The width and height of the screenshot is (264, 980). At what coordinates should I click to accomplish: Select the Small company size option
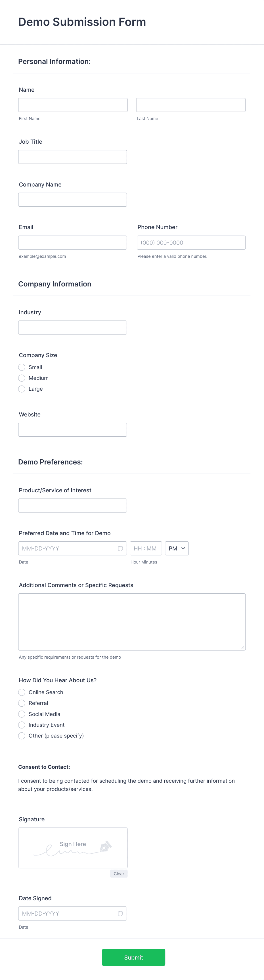point(22,367)
